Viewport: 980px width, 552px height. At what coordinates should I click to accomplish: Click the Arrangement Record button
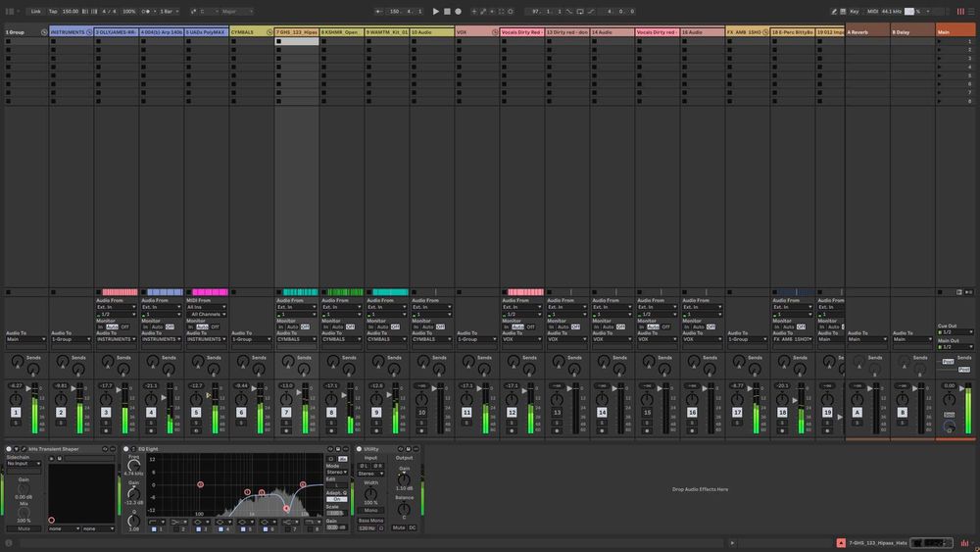pyautogui.click(x=458, y=12)
